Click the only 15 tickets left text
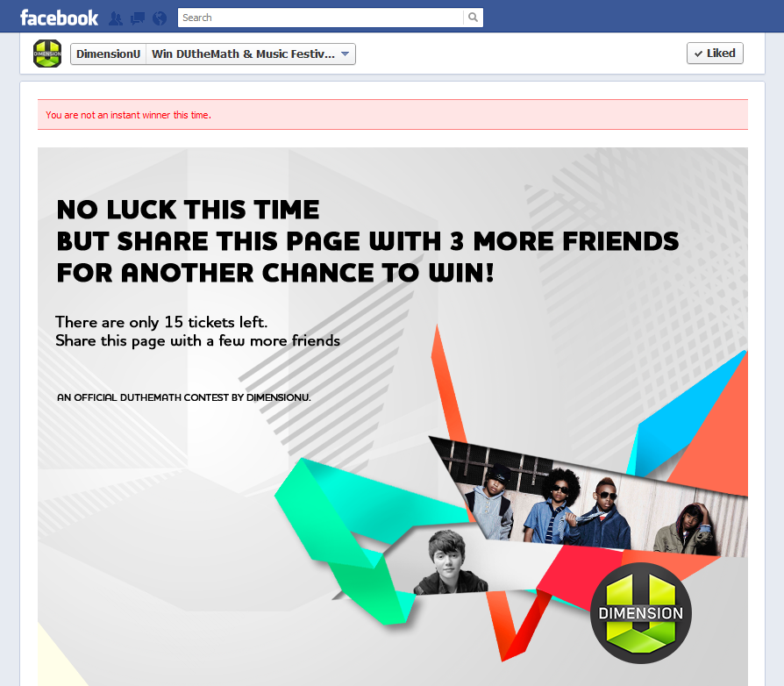 click(x=161, y=322)
